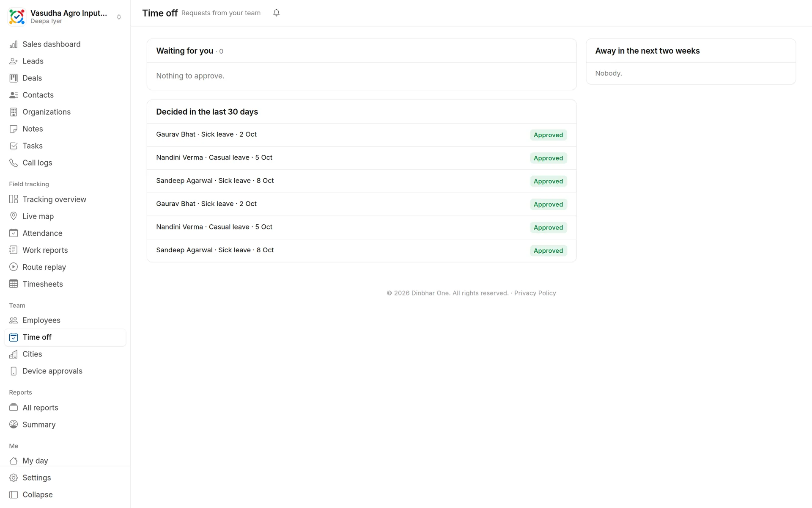Click the Notes sticky-note icon

14,129
